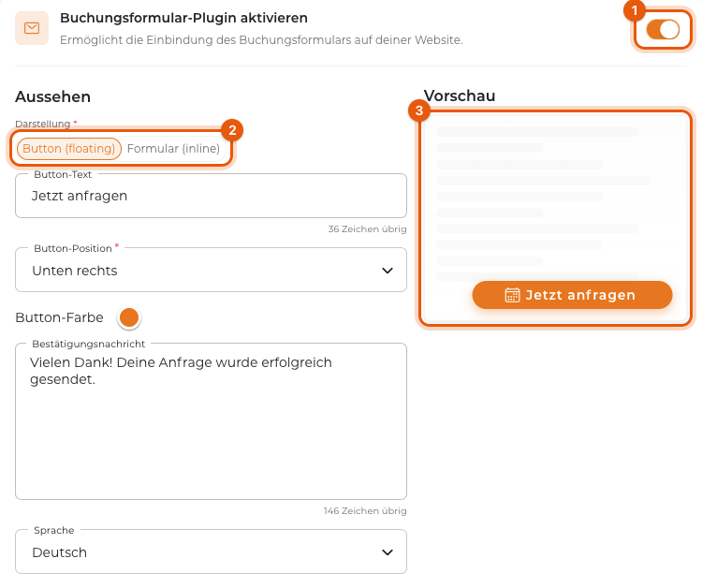Click the '36 Zeichen übrig' counter
This screenshot has width=702, height=588.
[367, 228]
